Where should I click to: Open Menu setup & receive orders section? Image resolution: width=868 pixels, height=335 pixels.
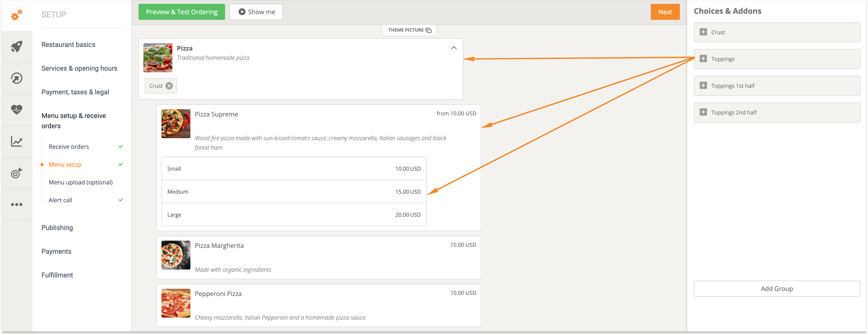[74, 121]
